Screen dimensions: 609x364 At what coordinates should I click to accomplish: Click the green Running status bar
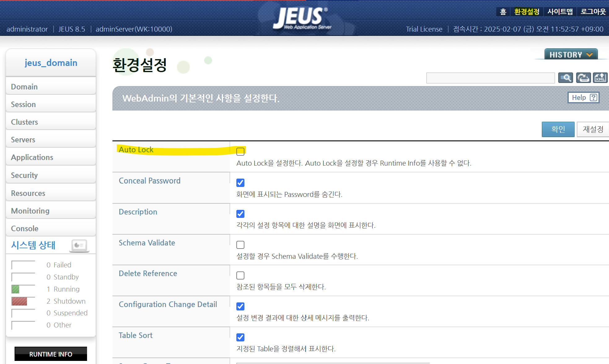[15, 289]
